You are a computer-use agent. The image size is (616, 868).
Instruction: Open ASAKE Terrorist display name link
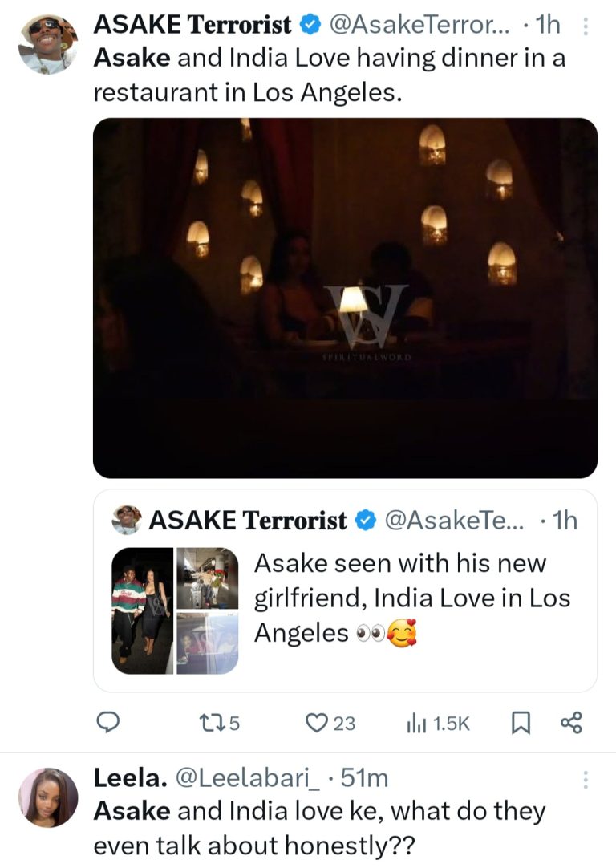pos(192,26)
